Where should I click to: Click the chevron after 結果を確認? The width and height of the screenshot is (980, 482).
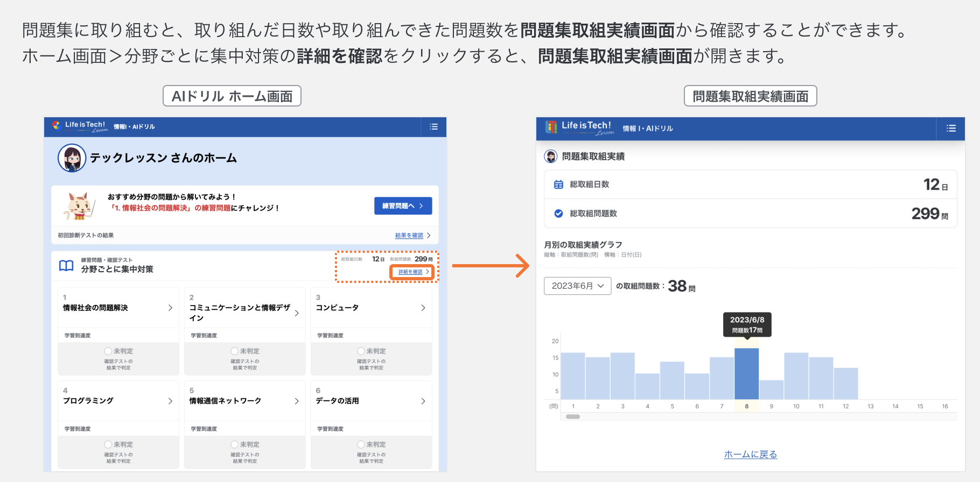(x=429, y=236)
